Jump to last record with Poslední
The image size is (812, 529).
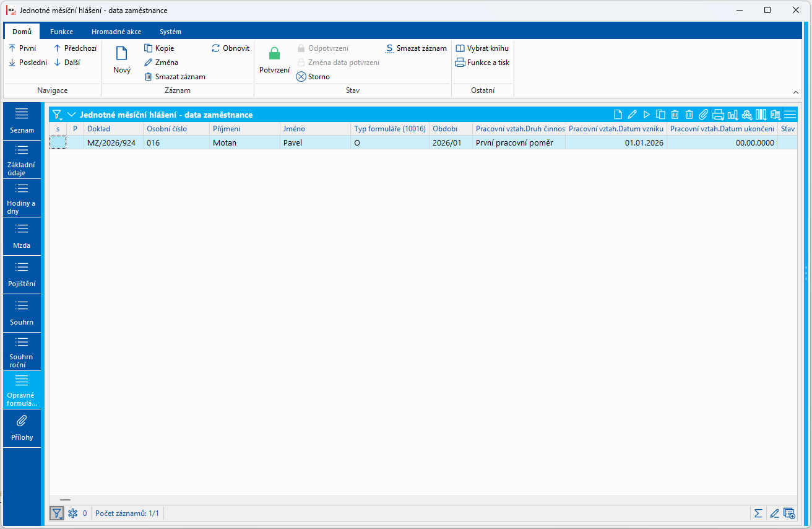pos(27,63)
